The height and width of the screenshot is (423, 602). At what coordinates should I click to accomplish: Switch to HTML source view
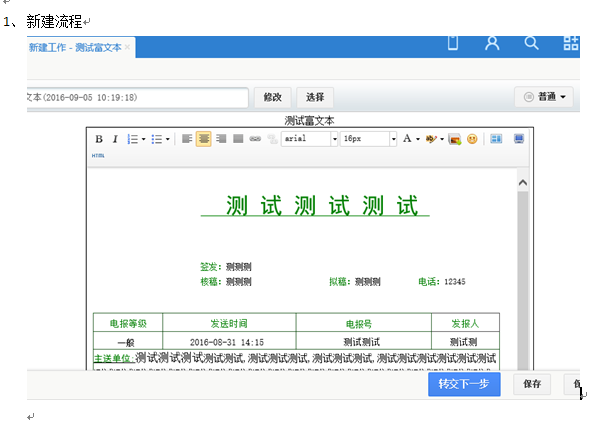click(98, 155)
